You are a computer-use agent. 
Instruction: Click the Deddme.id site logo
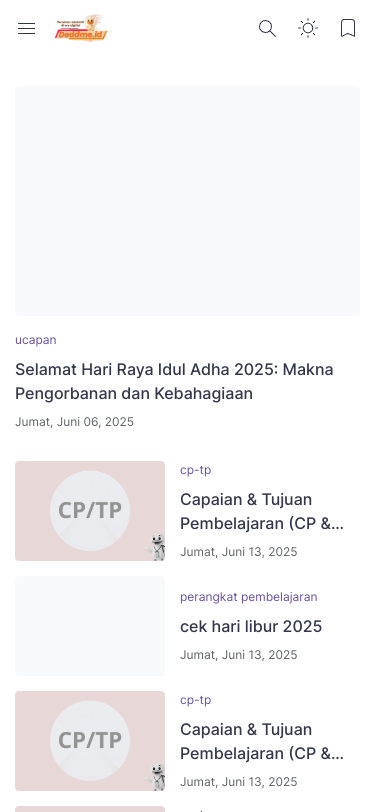point(81,28)
